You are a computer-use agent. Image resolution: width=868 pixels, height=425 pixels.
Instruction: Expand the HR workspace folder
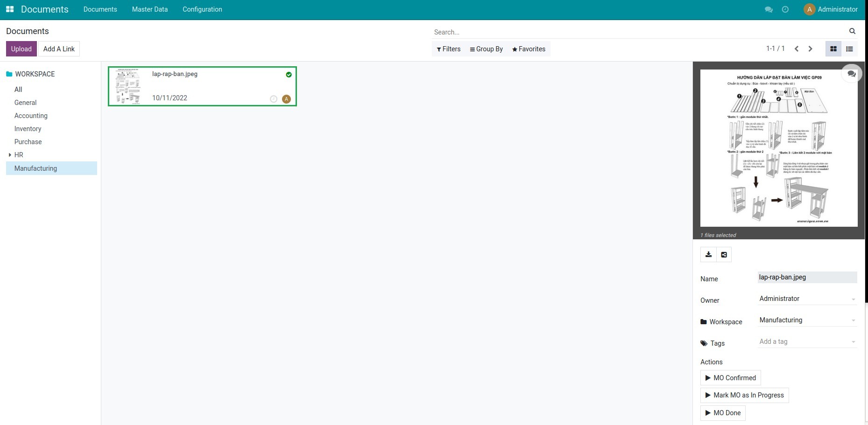click(x=10, y=155)
